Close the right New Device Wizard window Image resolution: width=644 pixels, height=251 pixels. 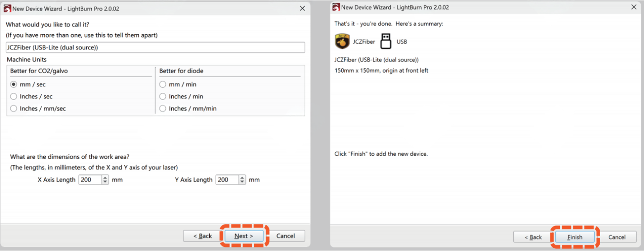point(634,7)
